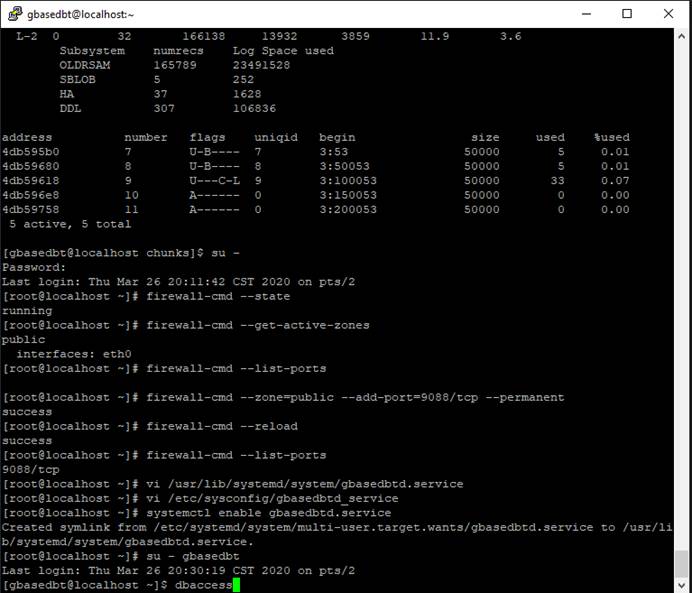Click flags value 'U---C-L'
692x593 pixels.
(x=214, y=180)
